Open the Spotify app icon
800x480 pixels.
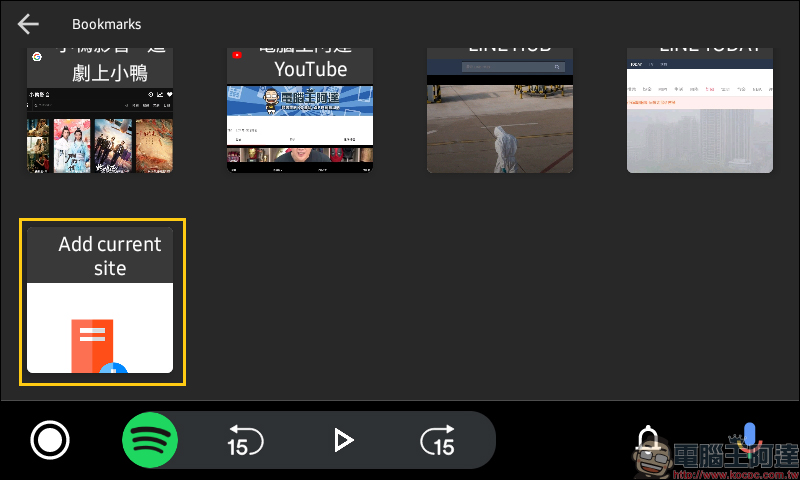coord(150,440)
